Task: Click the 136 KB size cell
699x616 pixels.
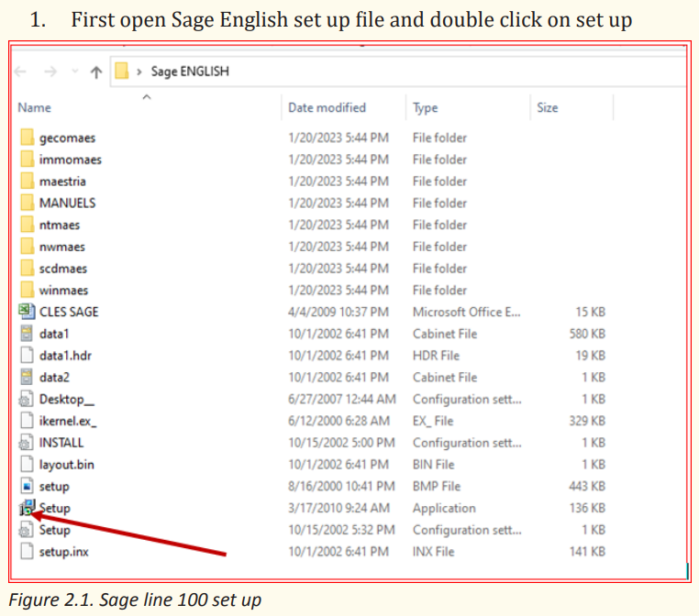Action: (588, 508)
